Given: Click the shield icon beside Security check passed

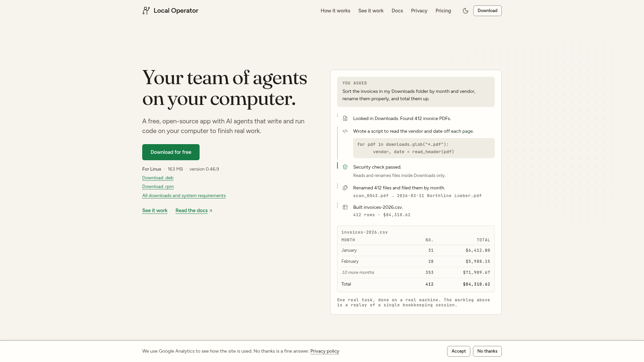Looking at the screenshot, I should [345, 167].
